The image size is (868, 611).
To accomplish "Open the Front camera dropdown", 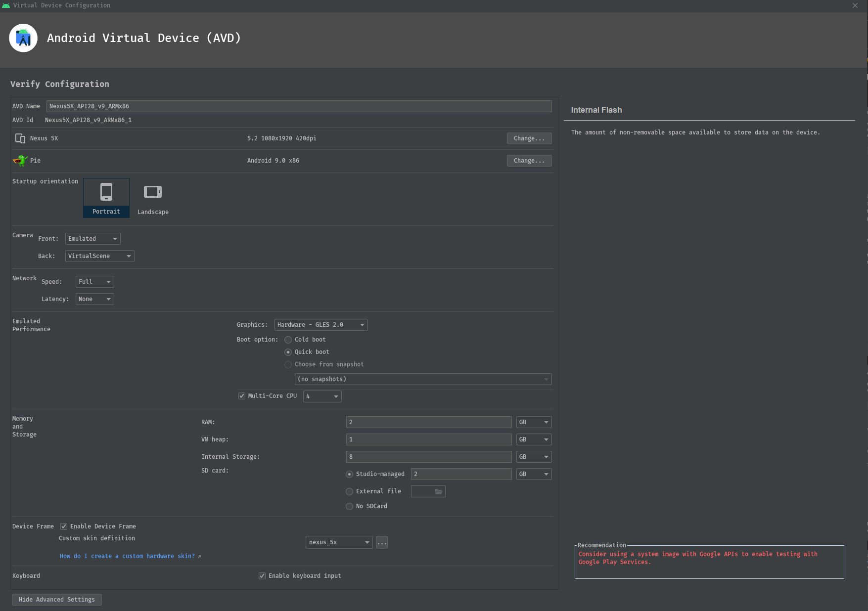I will tap(93, 239).
